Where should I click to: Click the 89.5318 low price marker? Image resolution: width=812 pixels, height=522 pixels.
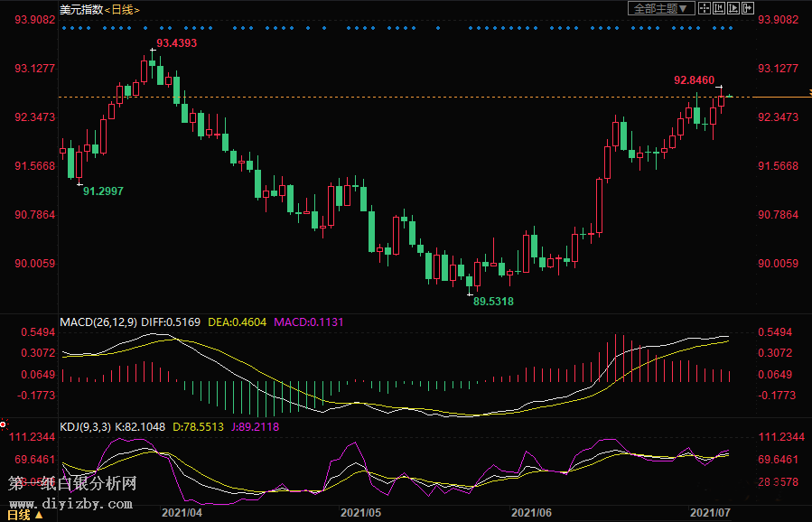click(493, 301)
